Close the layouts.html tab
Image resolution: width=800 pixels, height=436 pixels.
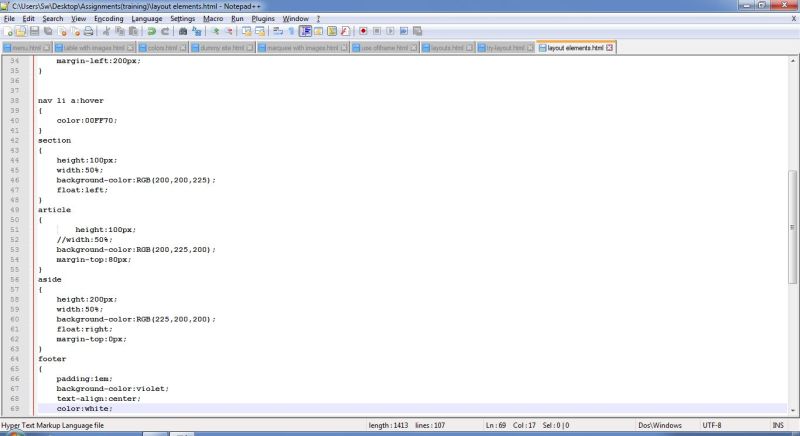(x=468, y=47)
